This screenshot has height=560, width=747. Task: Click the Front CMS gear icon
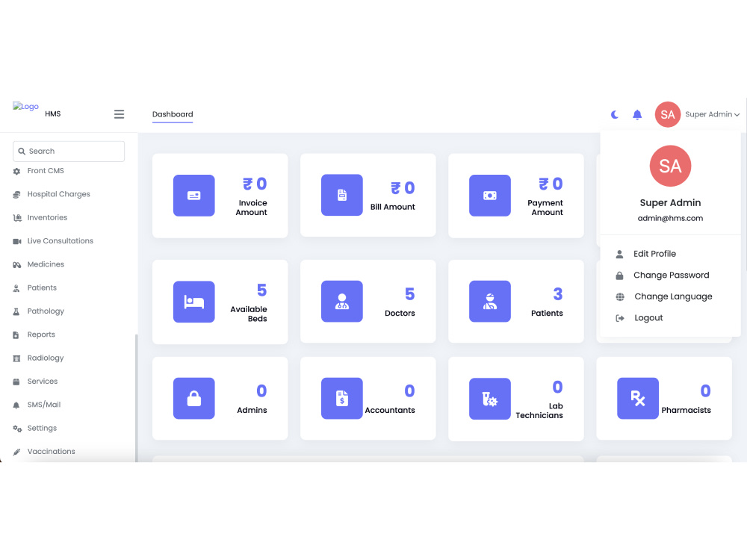16,171
